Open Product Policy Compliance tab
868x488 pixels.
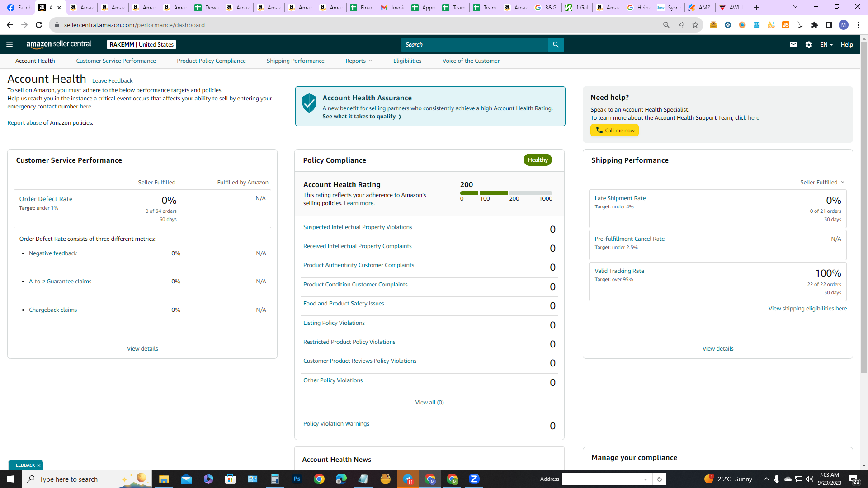tap(211, 61)
